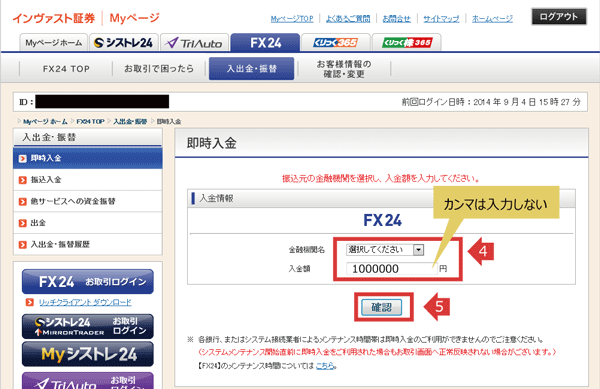Select 他サービスへの資金振替 in sidebar
Image resolution: width=600 pixels, height=389 pixels.
click(88, 201)
